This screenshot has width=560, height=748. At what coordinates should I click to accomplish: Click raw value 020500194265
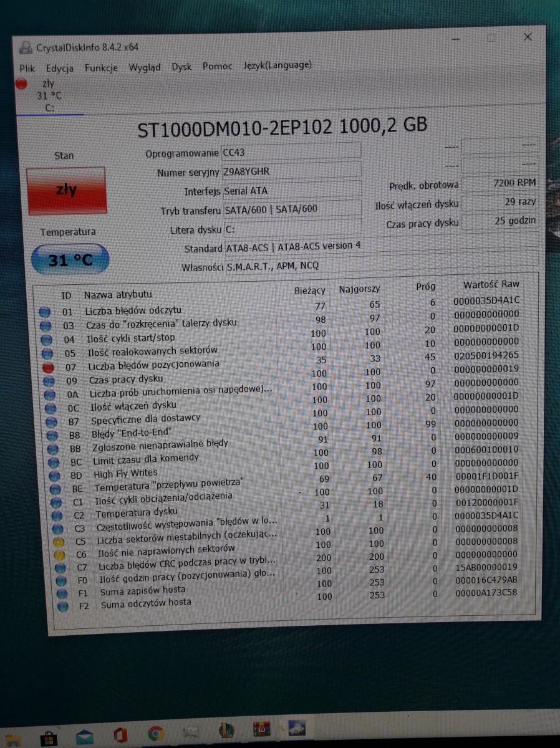(x=486, y=355)
